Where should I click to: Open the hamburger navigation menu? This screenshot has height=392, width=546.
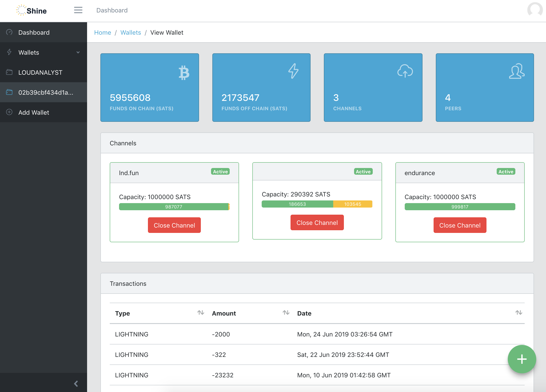(78, 10)
